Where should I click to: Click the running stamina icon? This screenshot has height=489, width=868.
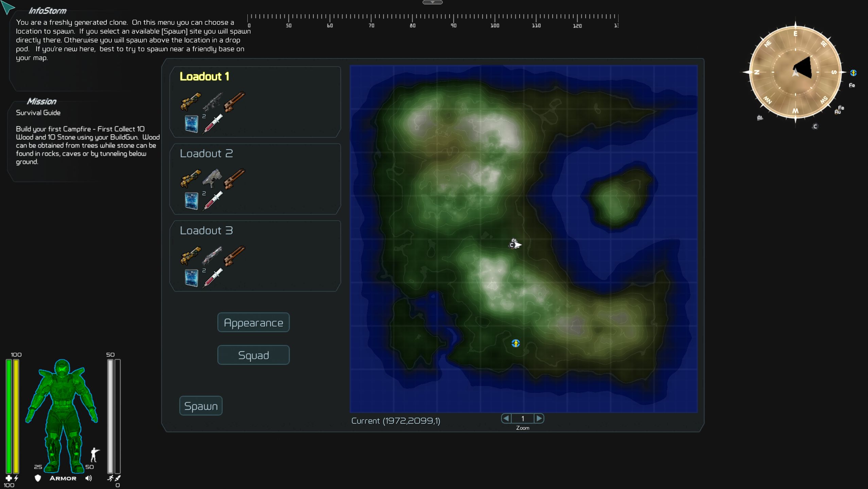click(x=110, y=478)
